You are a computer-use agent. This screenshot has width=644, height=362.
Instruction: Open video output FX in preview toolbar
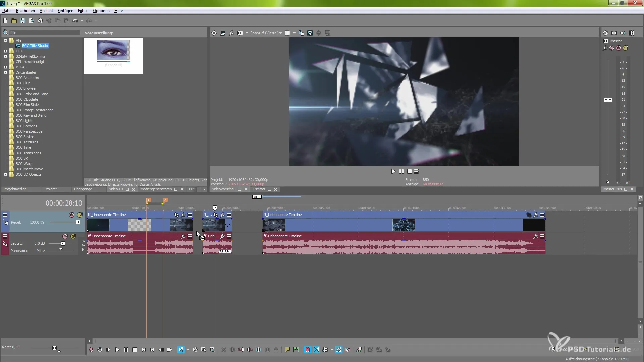(231, 33)
